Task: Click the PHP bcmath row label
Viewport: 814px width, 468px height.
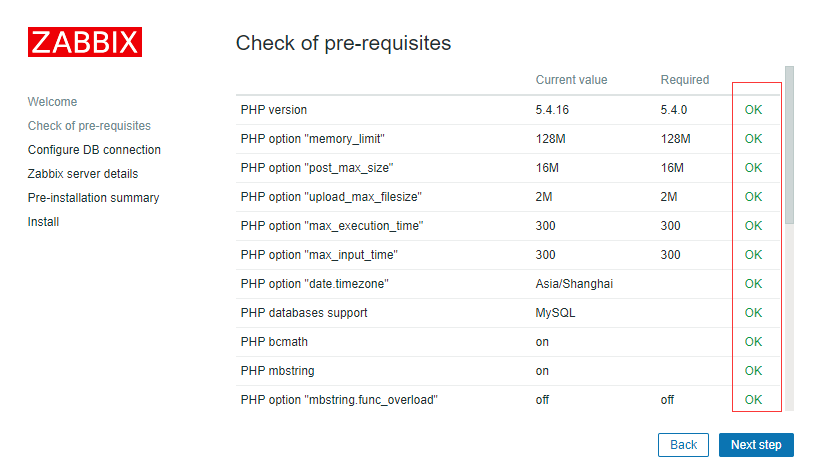Action: [x=274, y=342]
